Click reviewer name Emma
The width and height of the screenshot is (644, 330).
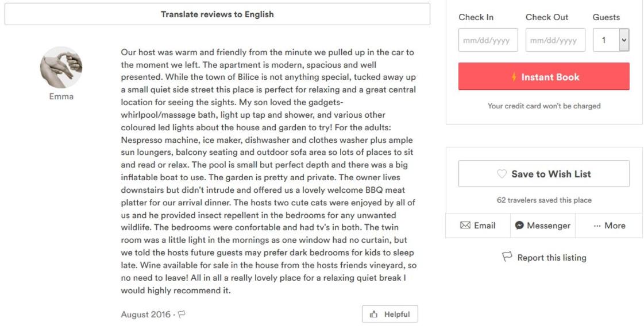click(x=61, y=96)
